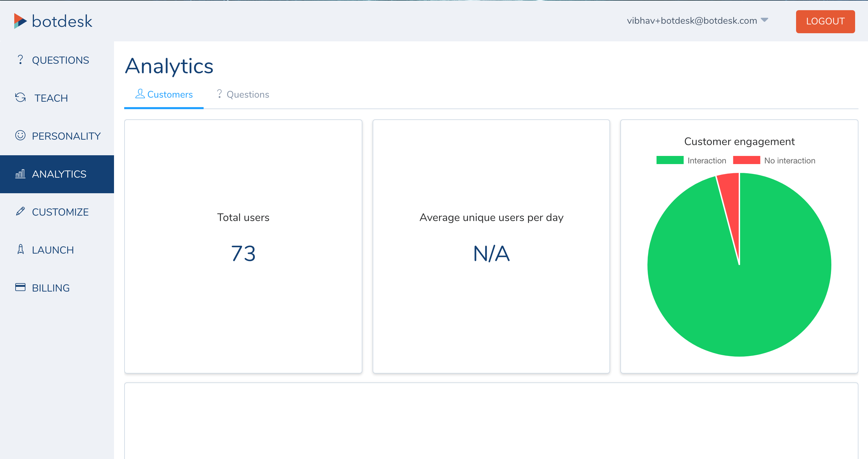
Task: Toggle No interaction legend swatch
Action: click(746, 160)
